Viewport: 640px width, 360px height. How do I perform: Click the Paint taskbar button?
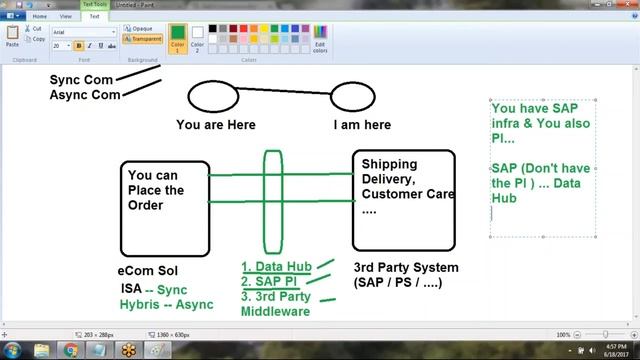[158, 350]
